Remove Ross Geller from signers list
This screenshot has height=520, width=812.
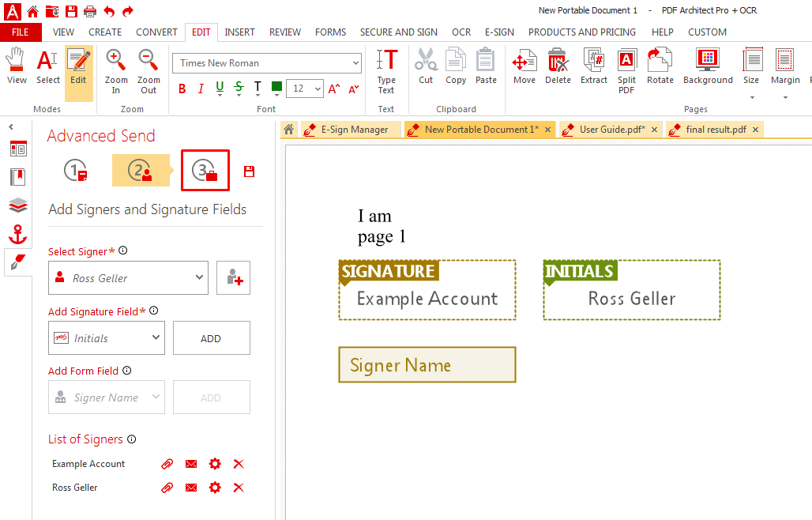(239, 488)
